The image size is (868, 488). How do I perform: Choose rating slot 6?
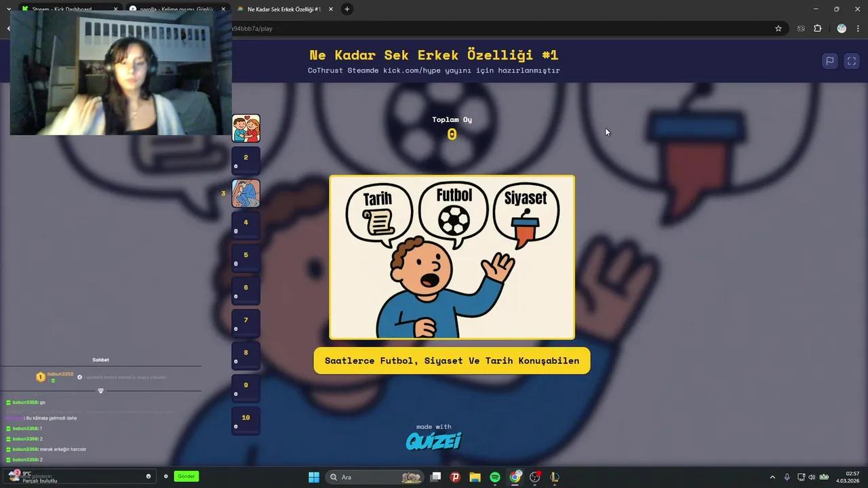(x=246, y=291)
